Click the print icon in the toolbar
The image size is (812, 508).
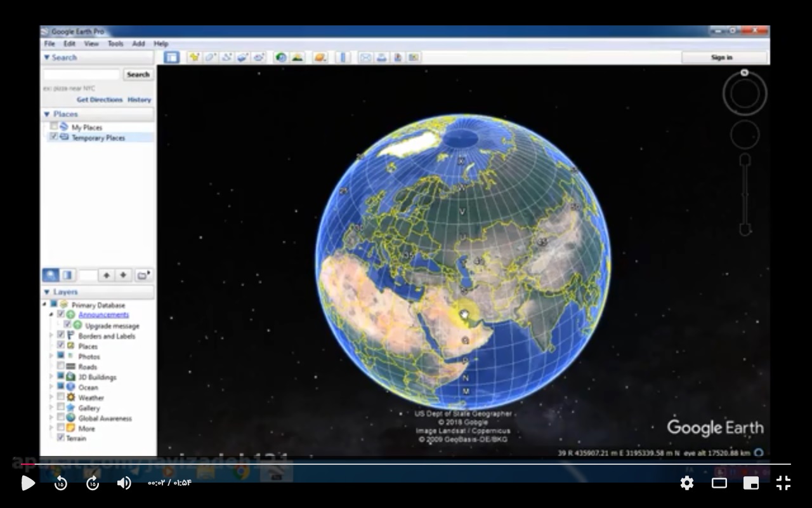(x=381, y=57)
